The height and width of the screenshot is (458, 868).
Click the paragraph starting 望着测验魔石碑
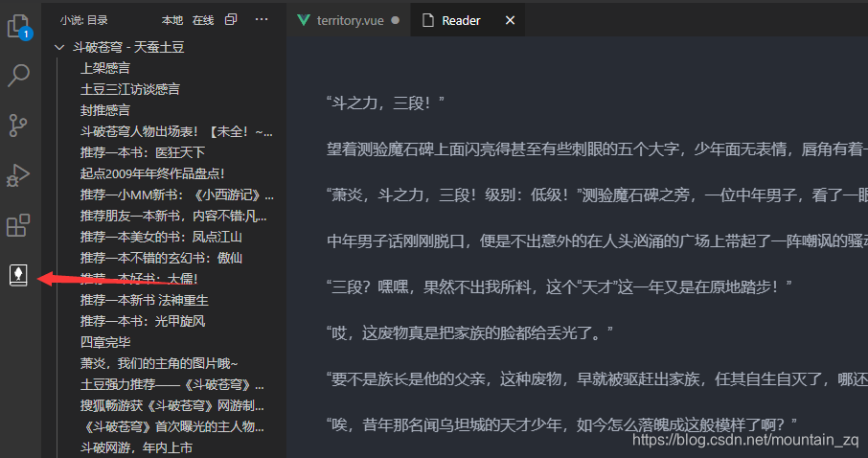pyautogui.click(x=597, y=149)
